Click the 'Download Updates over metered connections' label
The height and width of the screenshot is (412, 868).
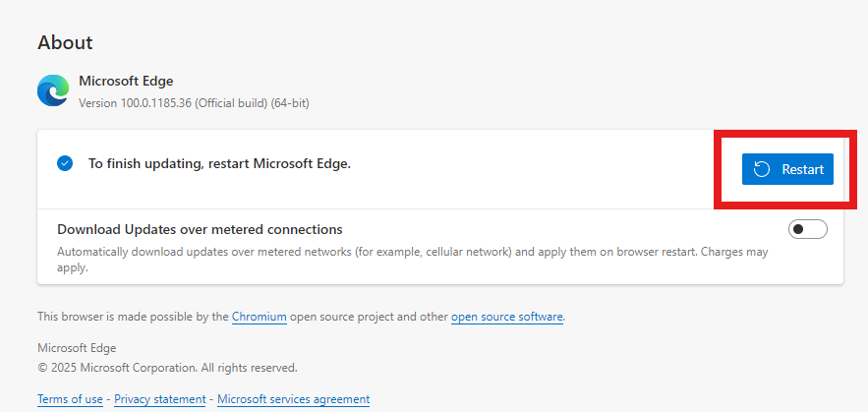click(x=200, y=229)
